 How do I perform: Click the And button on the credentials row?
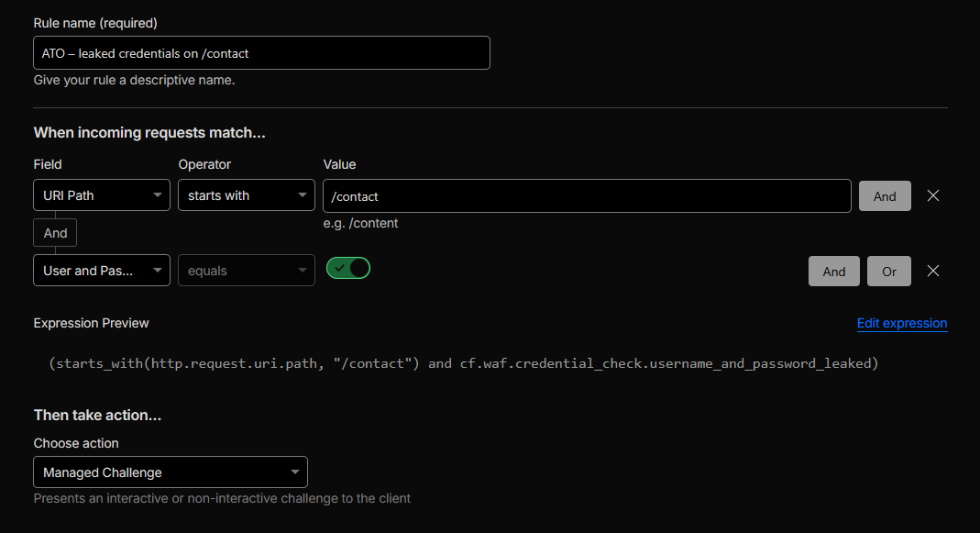pos(833,271)
